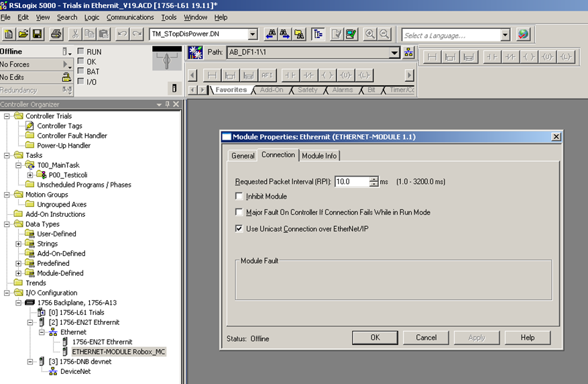Collapse the [3] 1756-DNB devnet node

tap(30, 361)
